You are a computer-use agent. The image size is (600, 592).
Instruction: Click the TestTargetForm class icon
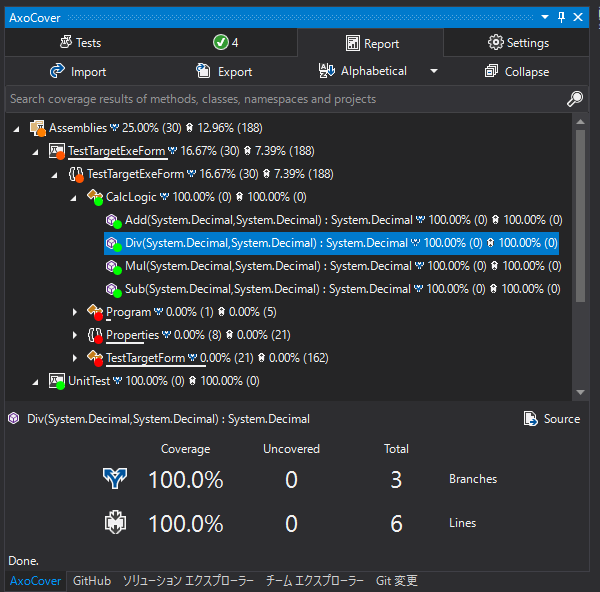point(95,358)
